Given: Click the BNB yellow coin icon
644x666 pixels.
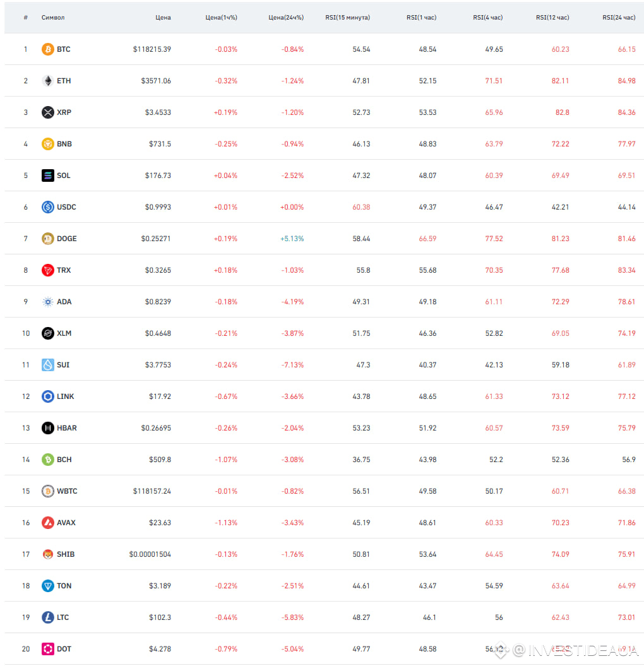Looking at the screenshot, I should coord(47,144).
